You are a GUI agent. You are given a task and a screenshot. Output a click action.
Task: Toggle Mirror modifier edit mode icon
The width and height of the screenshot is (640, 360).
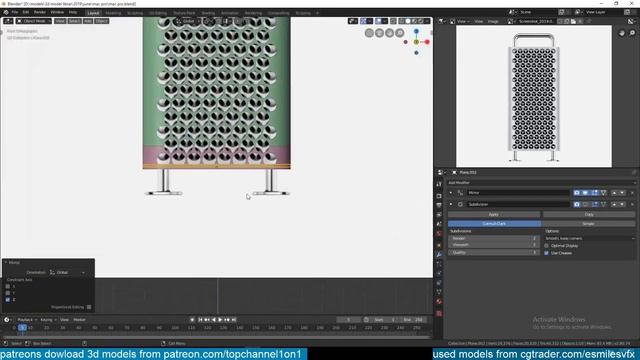click(x=594, y=193)
